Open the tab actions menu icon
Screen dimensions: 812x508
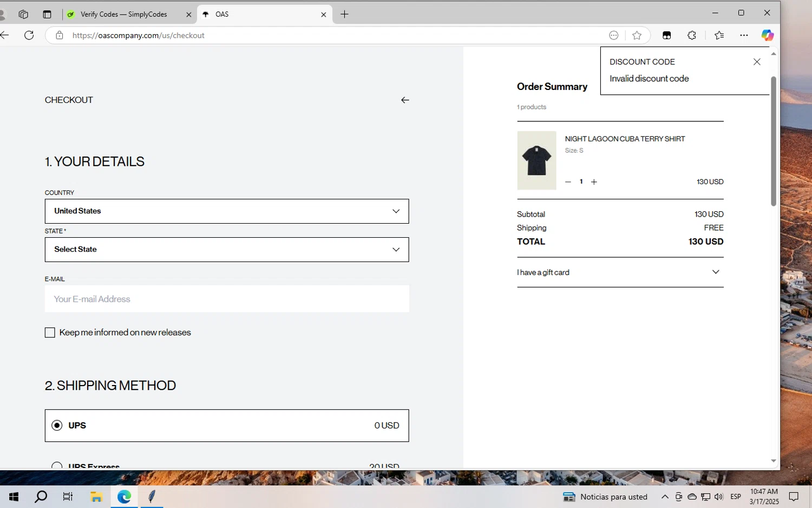coord(47,14)
